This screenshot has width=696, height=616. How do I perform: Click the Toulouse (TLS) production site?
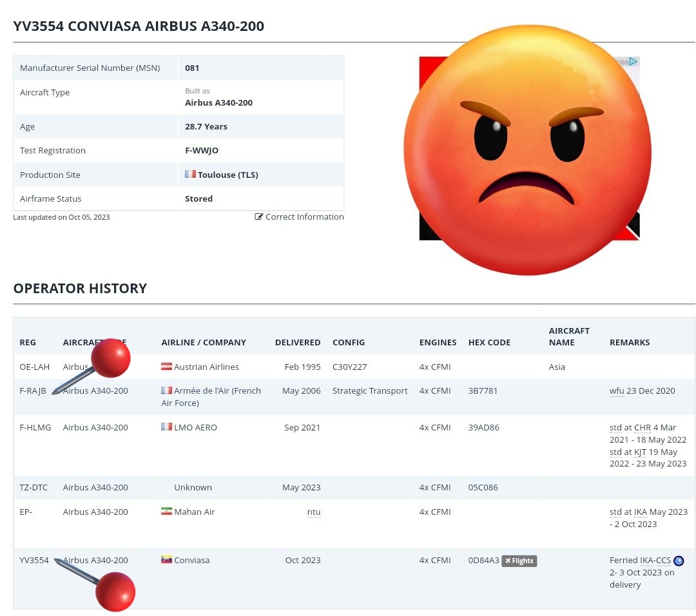(227, 175)
